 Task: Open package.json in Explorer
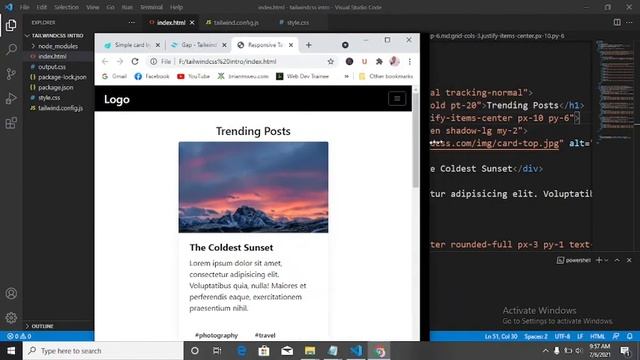click(56, 87)
